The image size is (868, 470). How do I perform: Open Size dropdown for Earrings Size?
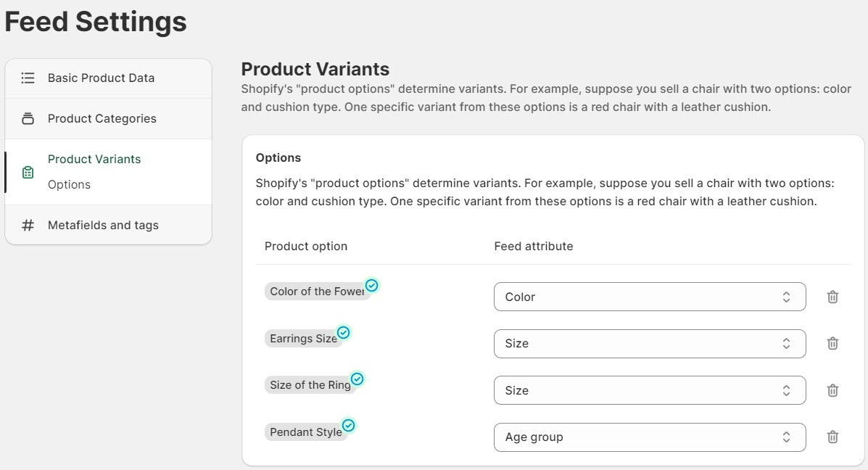pos(649,343)
